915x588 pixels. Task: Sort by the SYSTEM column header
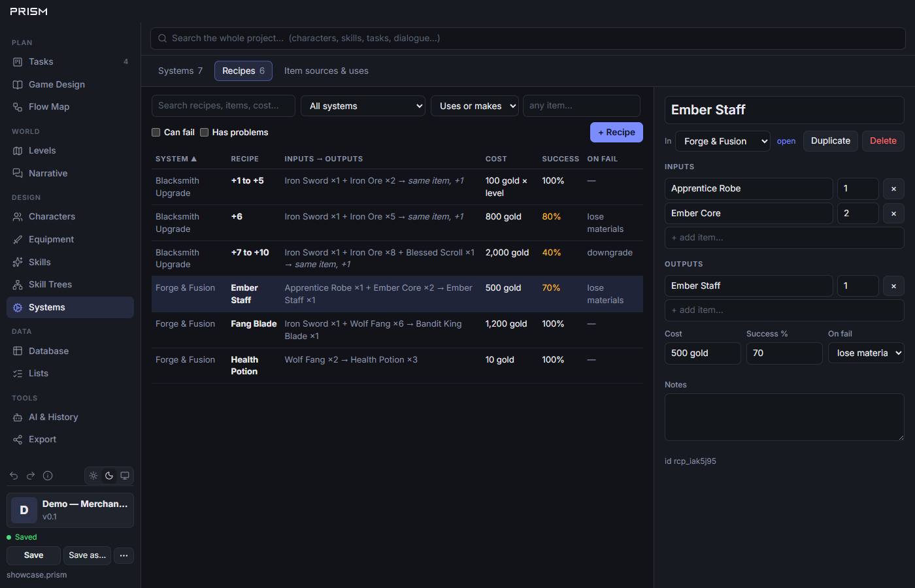pos(176,159)
